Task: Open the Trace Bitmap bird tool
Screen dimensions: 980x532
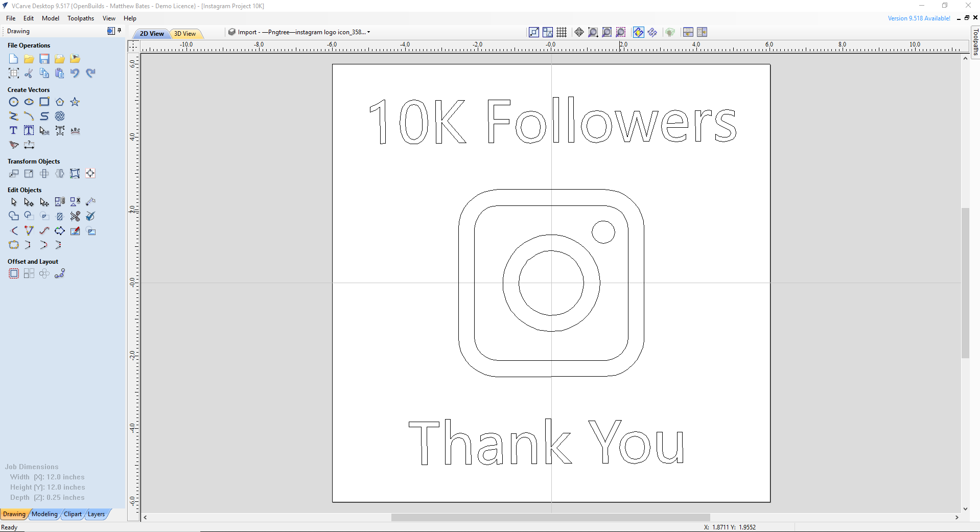Action: click(14, 145)
